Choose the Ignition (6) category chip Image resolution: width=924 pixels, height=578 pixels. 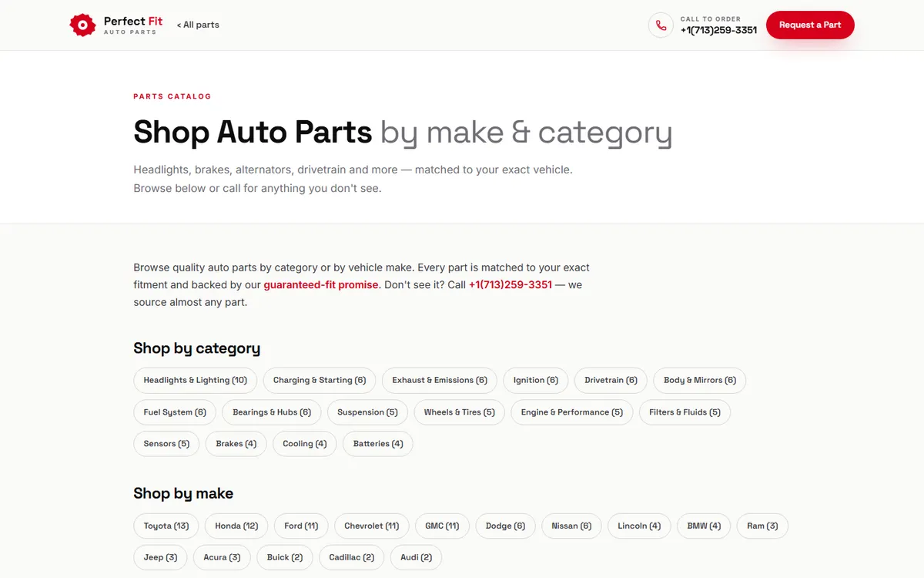tap(536, 380)
